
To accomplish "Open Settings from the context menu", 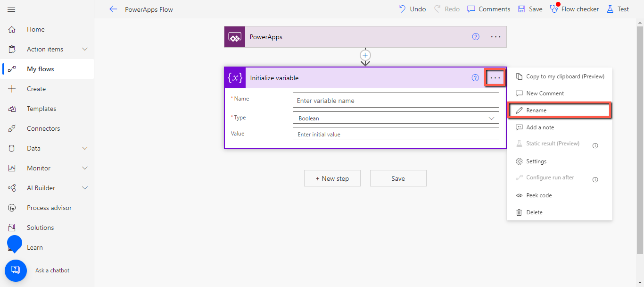I will coord(560,161).
